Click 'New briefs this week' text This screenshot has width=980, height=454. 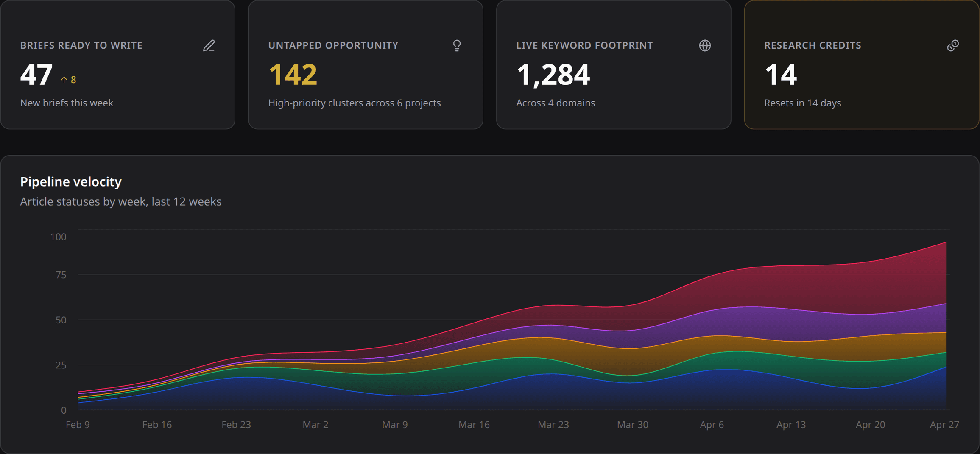[x=67, y=103]
